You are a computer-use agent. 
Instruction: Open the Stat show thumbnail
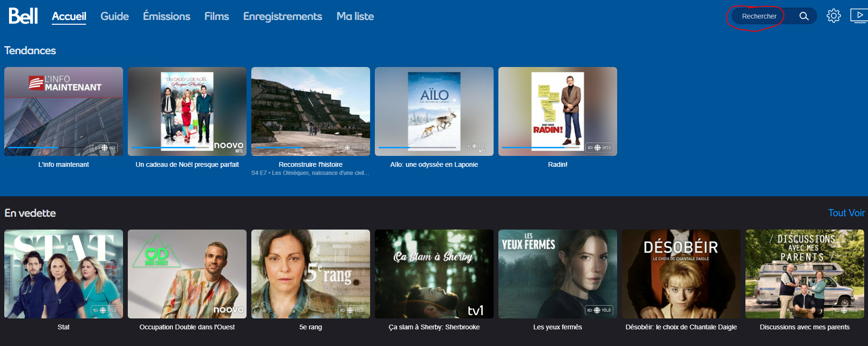click(64, 274)
